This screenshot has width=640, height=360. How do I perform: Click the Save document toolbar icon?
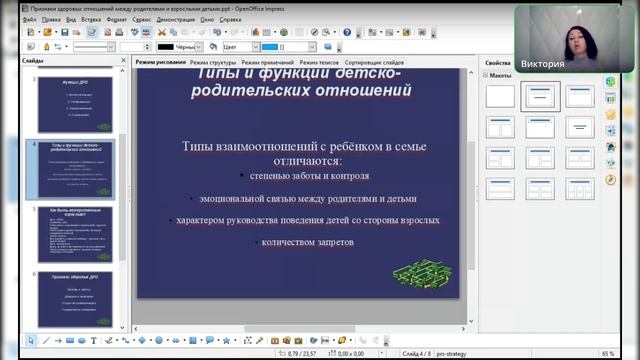pyautogui.click(x=64, y=32)
